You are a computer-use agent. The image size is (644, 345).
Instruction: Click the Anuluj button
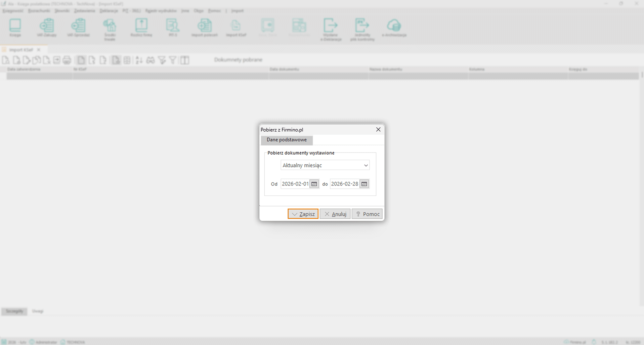(335, 214)
